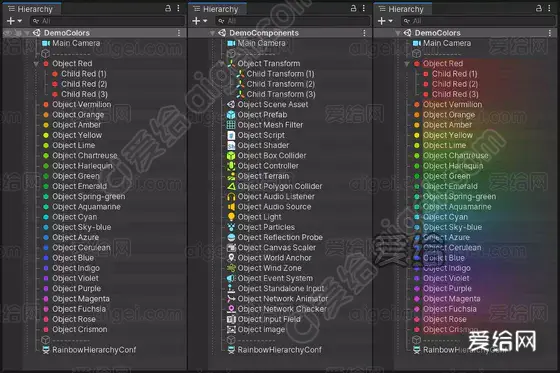The width and height of the screenshot is (560, 373).
Task: Click the Audio Source speaker icon
Action: pyautogui.click(x=231, y=207)
